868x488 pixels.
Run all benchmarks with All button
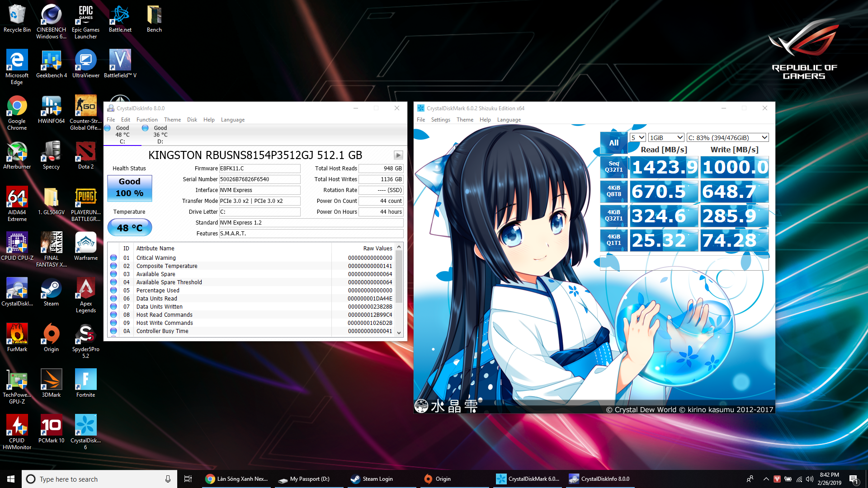click(x=613, y=143)
